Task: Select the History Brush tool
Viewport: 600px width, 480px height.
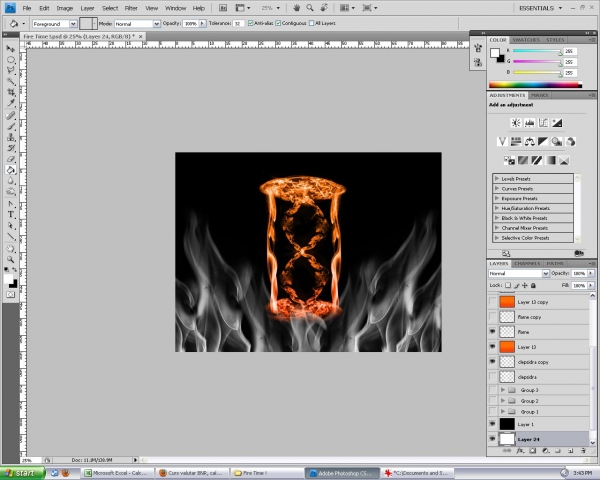Action: pos(10,148)
